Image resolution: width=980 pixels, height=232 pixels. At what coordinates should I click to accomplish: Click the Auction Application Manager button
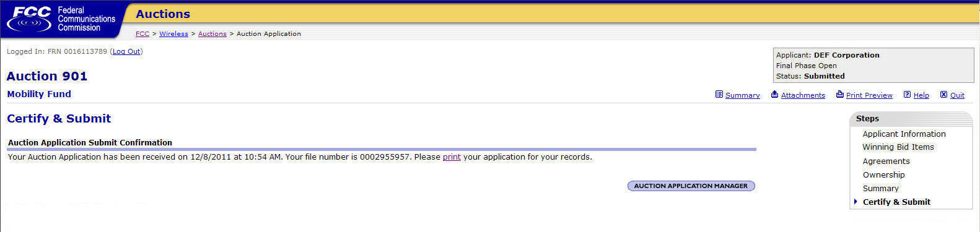[691, 186]
